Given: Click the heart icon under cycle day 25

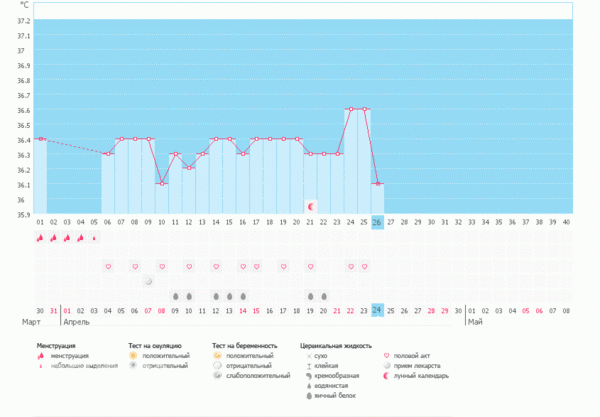Looking at the screenshot, I should pos(364,267).
